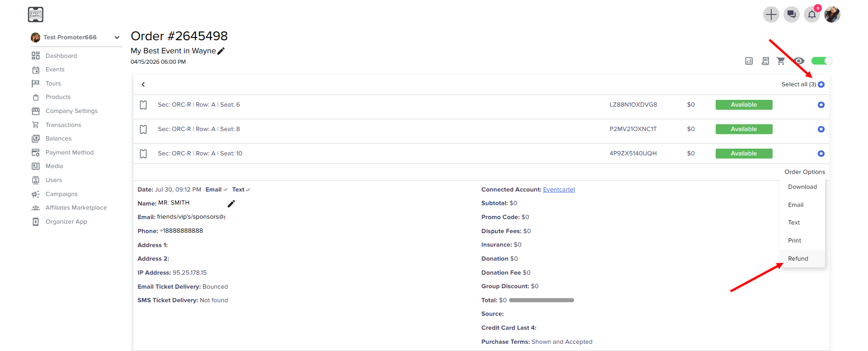Image resolution: width=868 pixels, height=351 pixels.
Task: Click ticket code 4P9ZX5140UQH
Action: coord(633,154)
